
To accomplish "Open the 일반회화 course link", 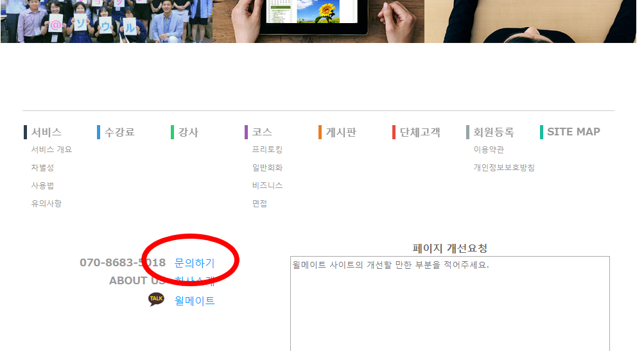I will [267, 167].
